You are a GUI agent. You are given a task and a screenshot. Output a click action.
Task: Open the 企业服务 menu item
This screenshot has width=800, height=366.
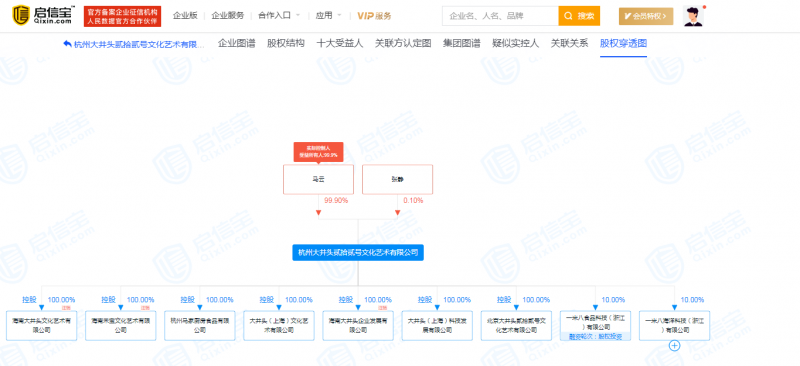228,15
